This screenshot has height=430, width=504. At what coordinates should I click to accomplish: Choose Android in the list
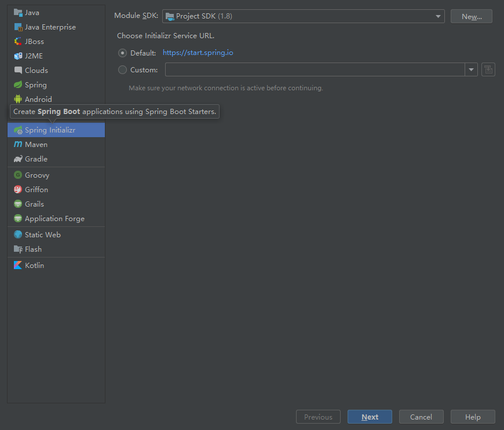coord(56,99)
